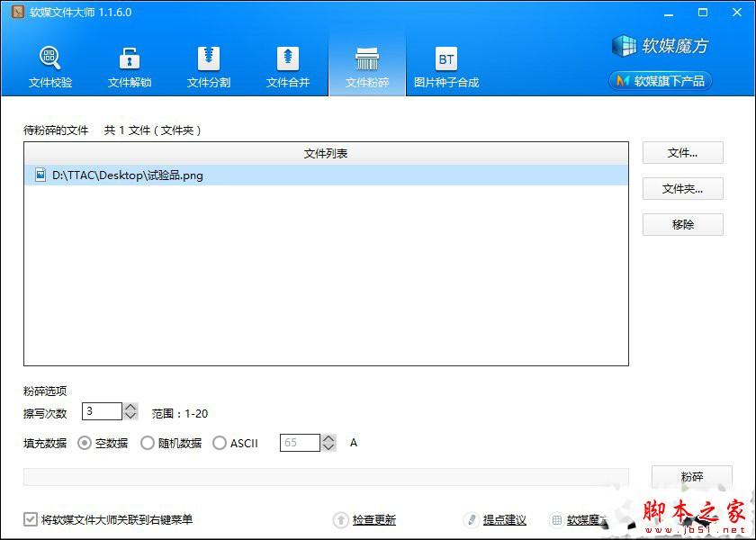Click the 移除 button

tap(681, 224)
